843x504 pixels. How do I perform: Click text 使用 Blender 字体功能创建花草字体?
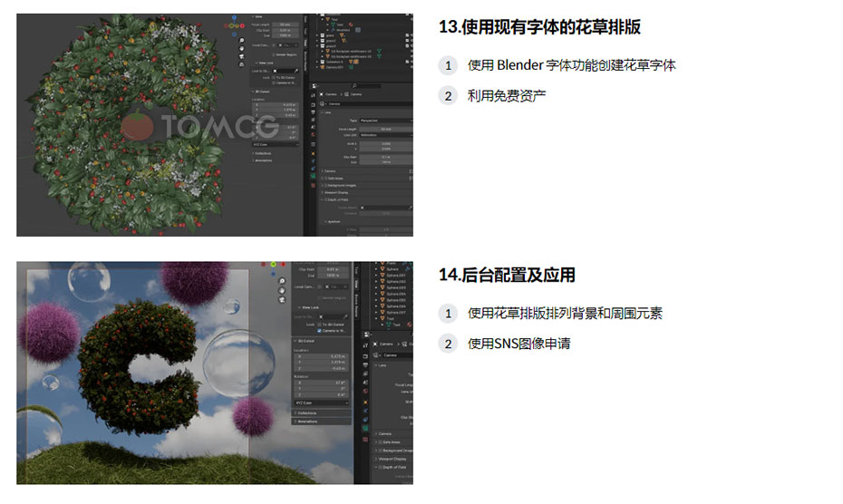coord(571,65)
